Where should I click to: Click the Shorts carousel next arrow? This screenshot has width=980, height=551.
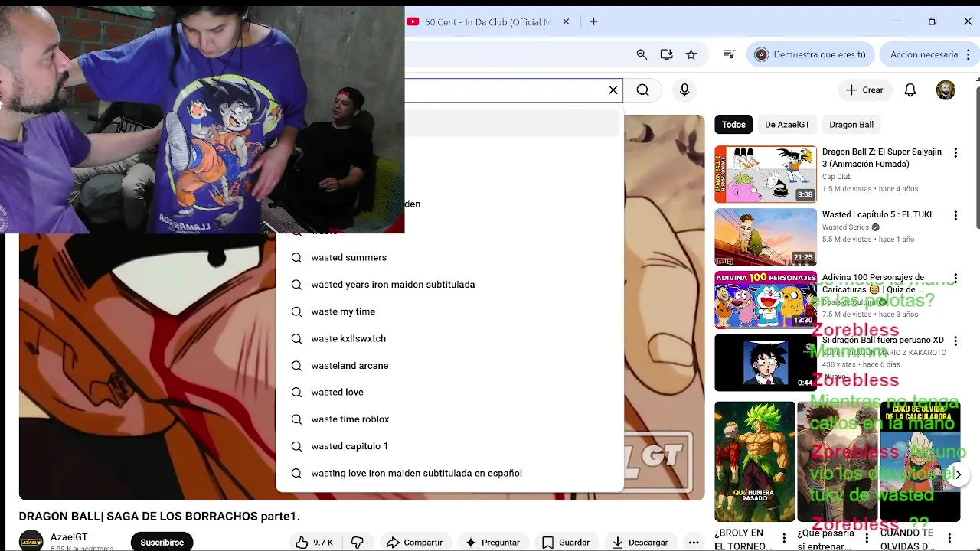[958, 474]
